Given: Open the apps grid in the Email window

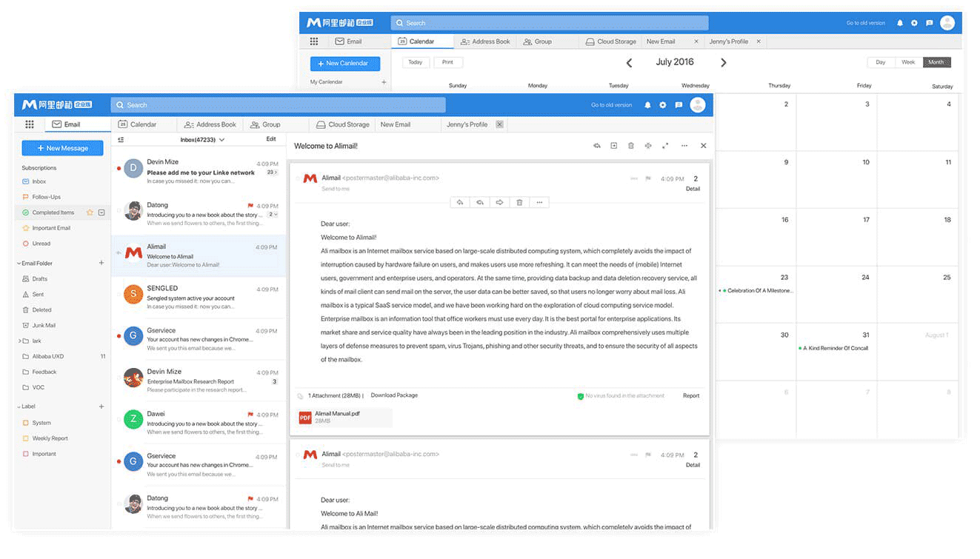Looking at the screenshot, I should pyautogui.click(x=30, y=124).
